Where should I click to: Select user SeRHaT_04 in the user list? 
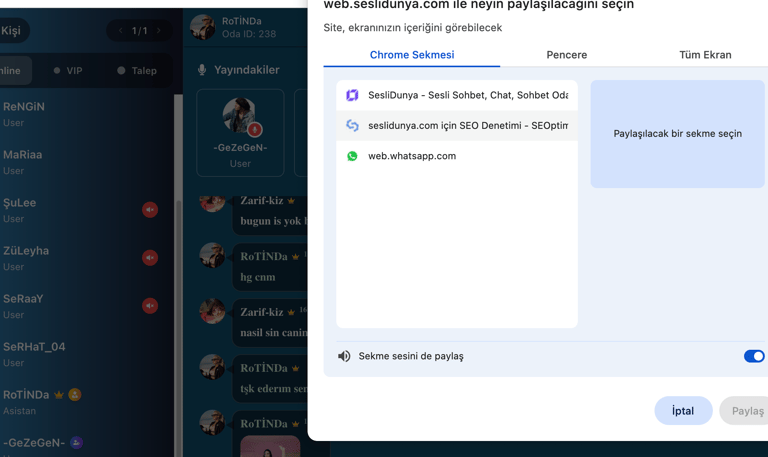click(86, 354)
